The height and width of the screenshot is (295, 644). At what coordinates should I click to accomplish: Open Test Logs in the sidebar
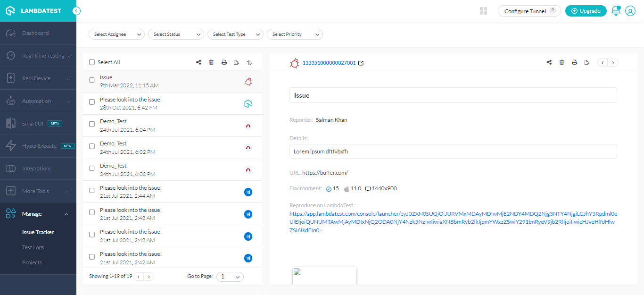[33, 247]
